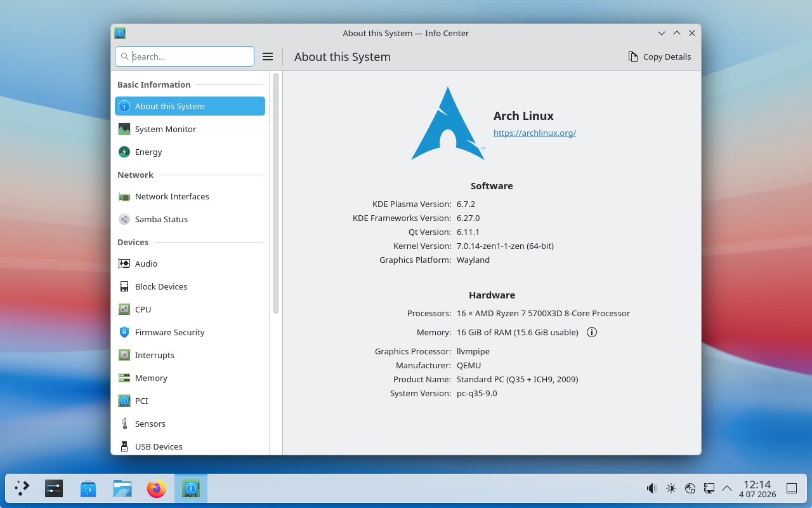Click the KDE Plasma Version value 6.7.2
The height and width of the screenshot is (508, 812).
466,204
